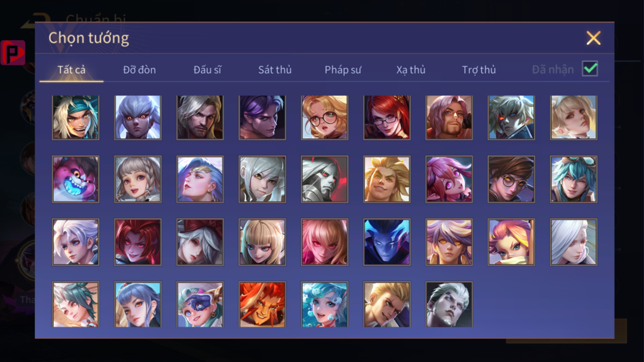Choose the orange fiery-maned beast hero
This screenshot has width=644, height=362.
coord(262,305)
